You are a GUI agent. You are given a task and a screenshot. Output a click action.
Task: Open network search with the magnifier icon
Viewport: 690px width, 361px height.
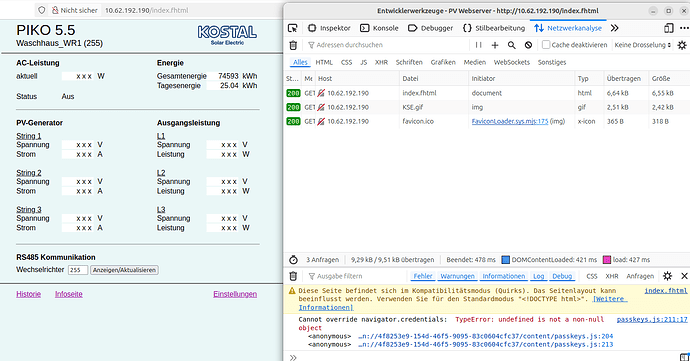click(511, 45)
